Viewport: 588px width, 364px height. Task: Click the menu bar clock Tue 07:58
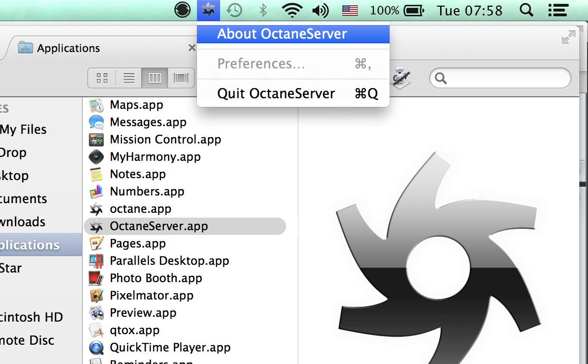[470, 10]
